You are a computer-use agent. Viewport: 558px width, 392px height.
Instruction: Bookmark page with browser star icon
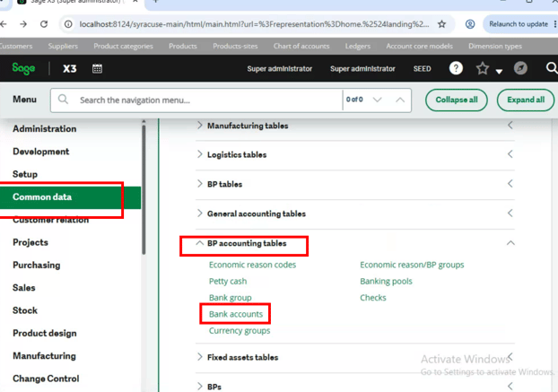tap(441, 24)
